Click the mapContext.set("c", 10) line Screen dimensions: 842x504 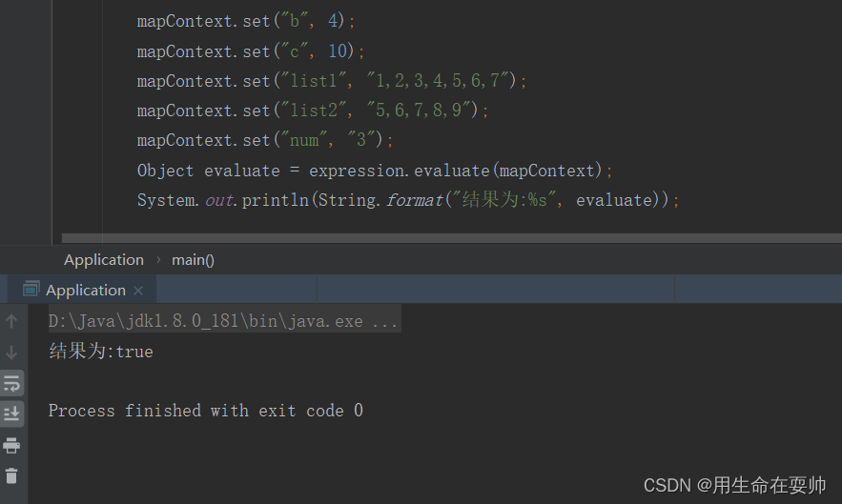coord(251,51)
